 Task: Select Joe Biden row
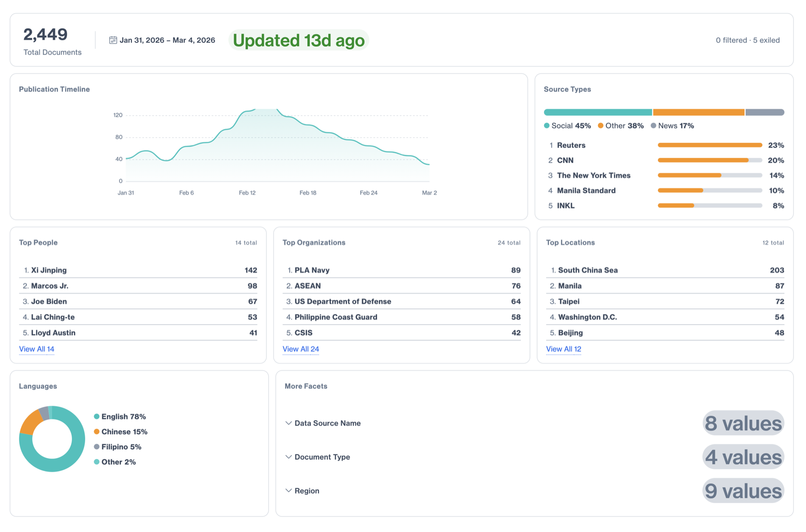click(138, 301)
